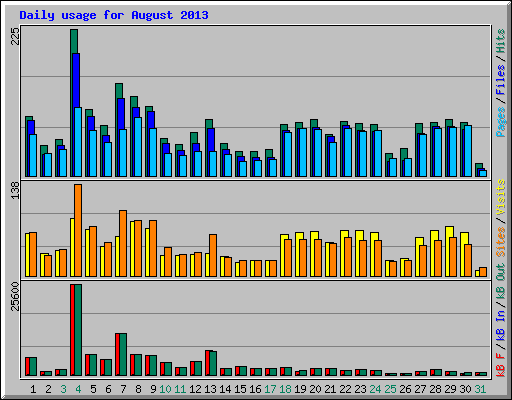
Task: Click day label 1 on x-axis
Action: click(x=33, y=389)
